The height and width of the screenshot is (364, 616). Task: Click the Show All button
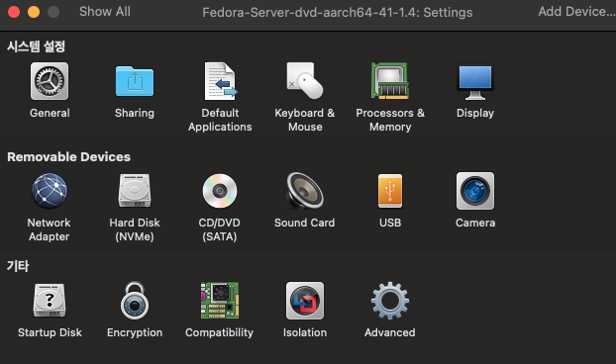[x=105, y=12]
